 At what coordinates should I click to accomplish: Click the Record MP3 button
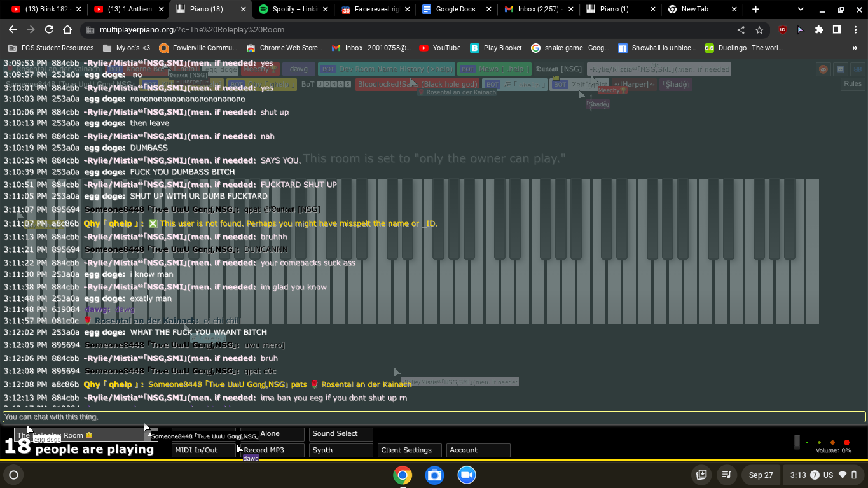tap(272, 450)
